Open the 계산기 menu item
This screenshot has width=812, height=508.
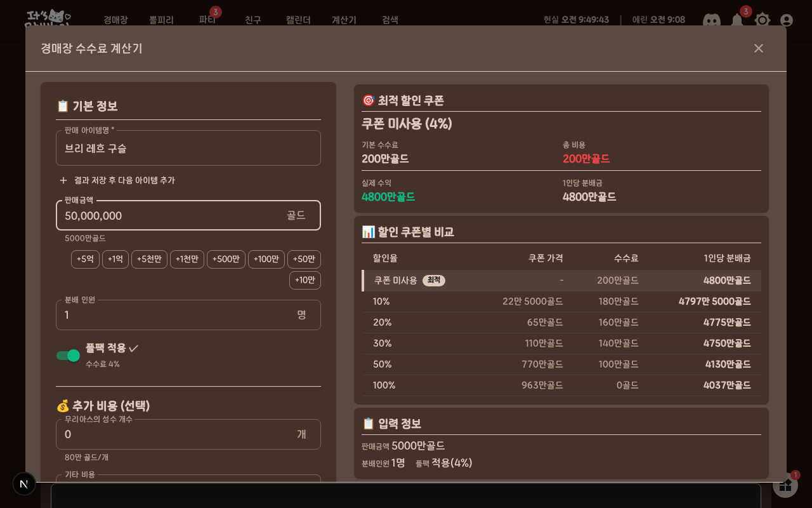[344, 20]
